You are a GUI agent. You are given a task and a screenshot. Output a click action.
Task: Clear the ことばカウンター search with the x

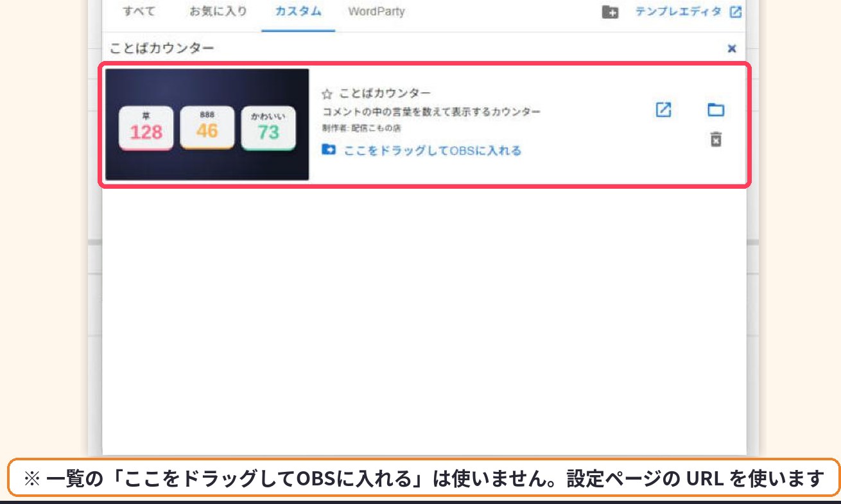click(731, 48)
